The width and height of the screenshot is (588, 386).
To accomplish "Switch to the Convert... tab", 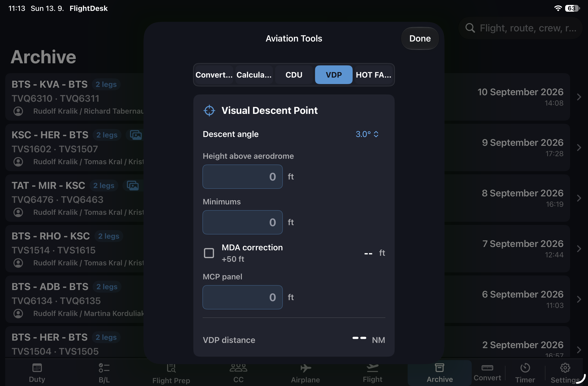I will 214,75.
